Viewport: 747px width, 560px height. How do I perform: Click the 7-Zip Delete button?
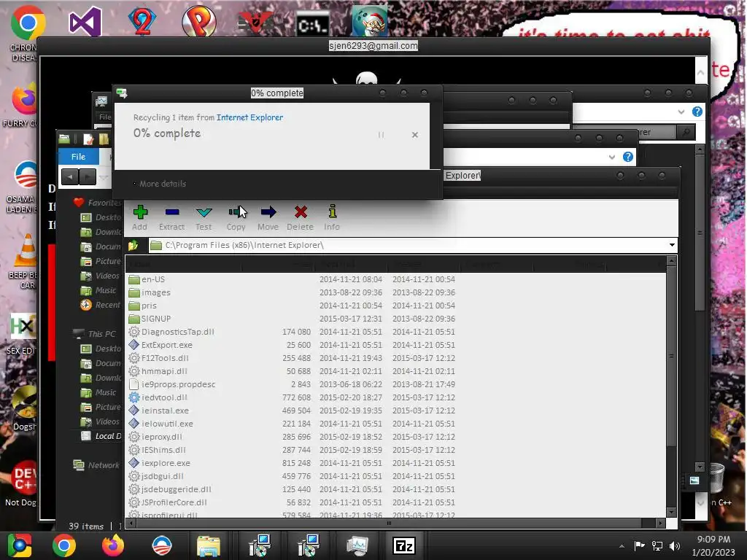(x=300, y=217)
